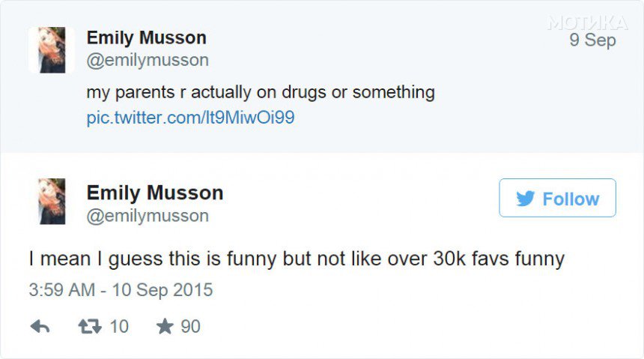The image size is (644, 359).
Task: Click the star favorite icon
Action: tap(165, 327)
